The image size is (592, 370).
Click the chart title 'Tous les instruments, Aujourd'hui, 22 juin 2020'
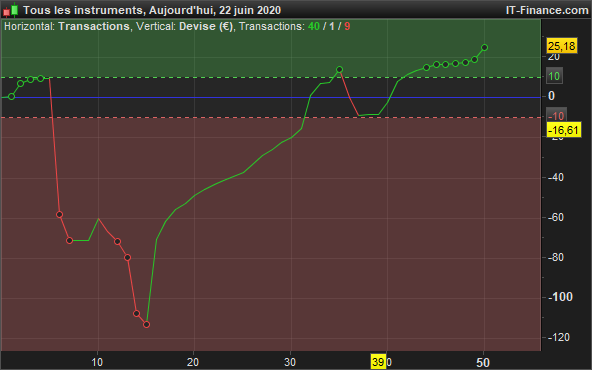pyautogui.click(x=152, y=10)
